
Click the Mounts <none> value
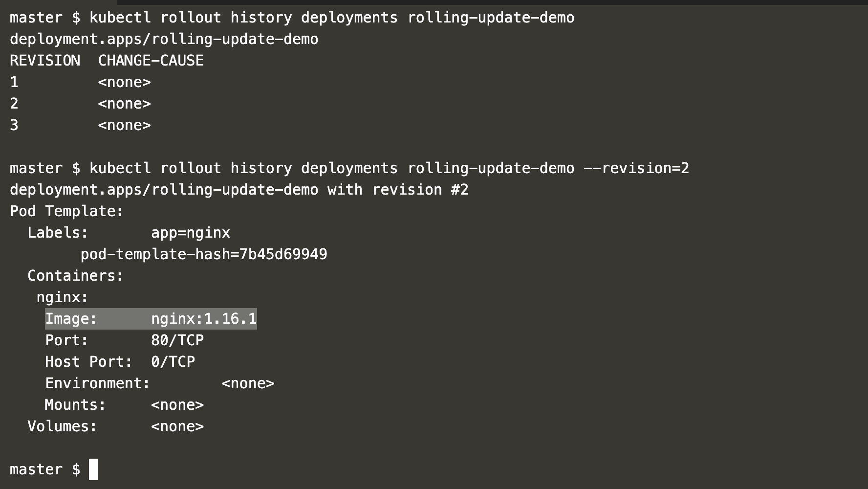pos(177,405)
